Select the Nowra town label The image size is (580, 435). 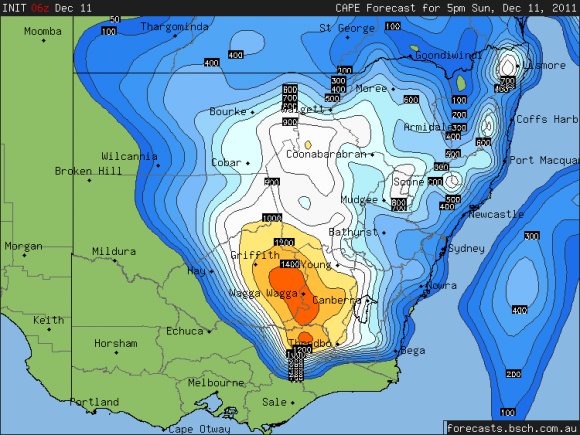[x=442, y=286]
